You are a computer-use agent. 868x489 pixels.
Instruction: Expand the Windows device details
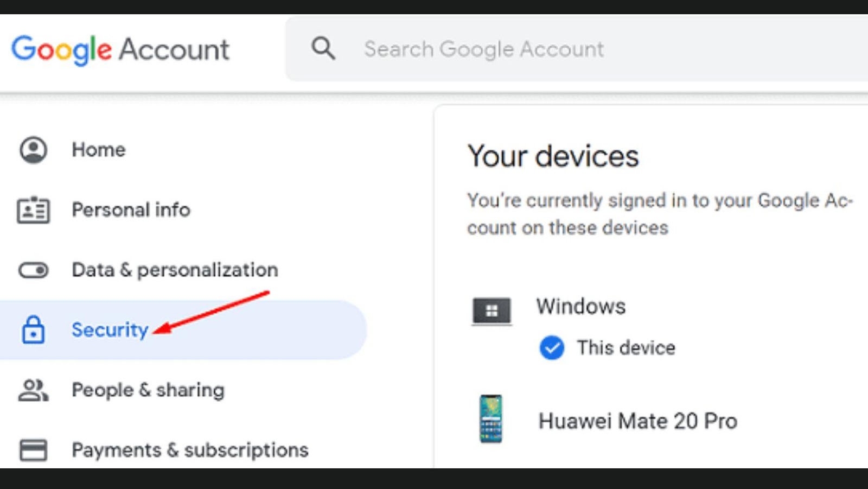[581, 306]
